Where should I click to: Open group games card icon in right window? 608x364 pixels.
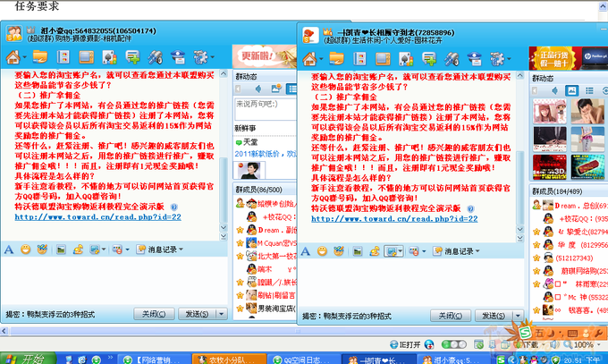[406, 59]
